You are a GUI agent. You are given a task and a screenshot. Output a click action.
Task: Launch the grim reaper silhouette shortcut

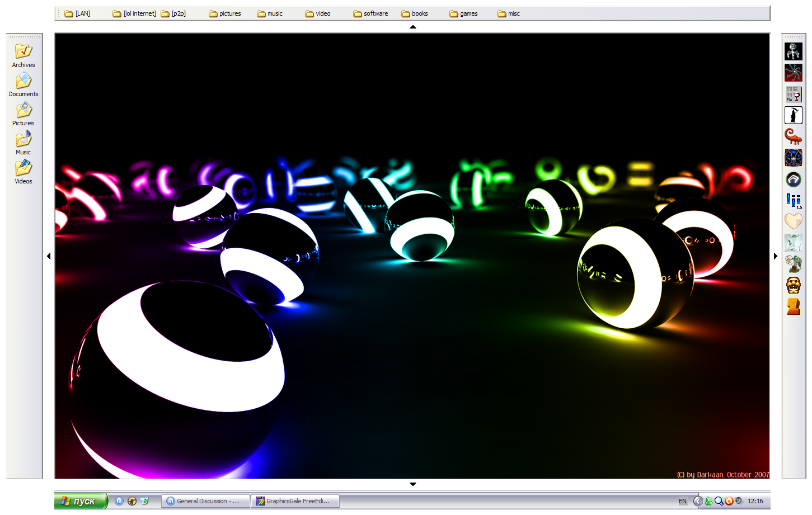[x=793, y=115]
